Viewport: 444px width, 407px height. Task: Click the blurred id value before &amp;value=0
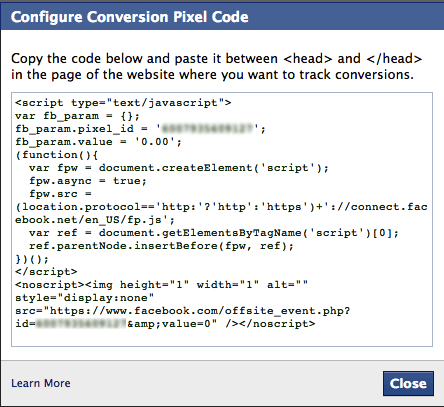(81, 324)
